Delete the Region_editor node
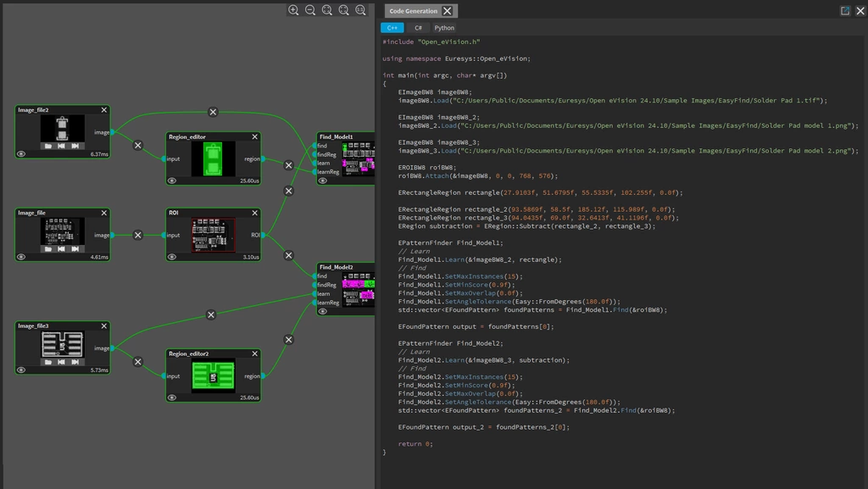868x489 pixels. [x=254, y=136]
